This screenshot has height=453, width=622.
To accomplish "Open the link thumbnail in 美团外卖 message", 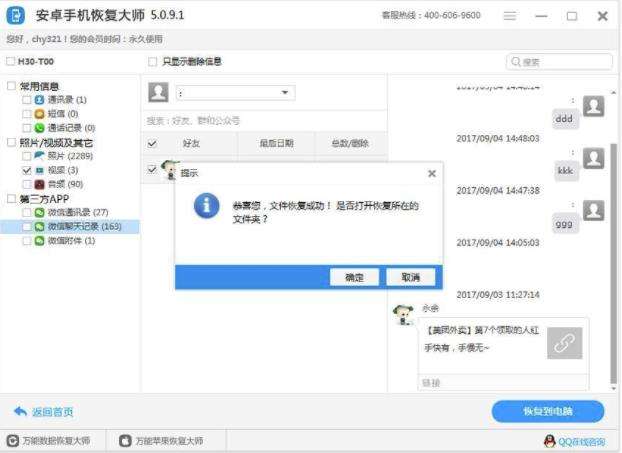I will [x=565, y=343].
